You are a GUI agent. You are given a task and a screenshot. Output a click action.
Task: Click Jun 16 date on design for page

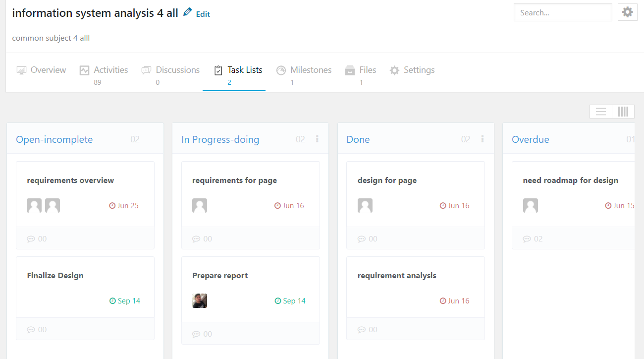click(x=459, y=206)
